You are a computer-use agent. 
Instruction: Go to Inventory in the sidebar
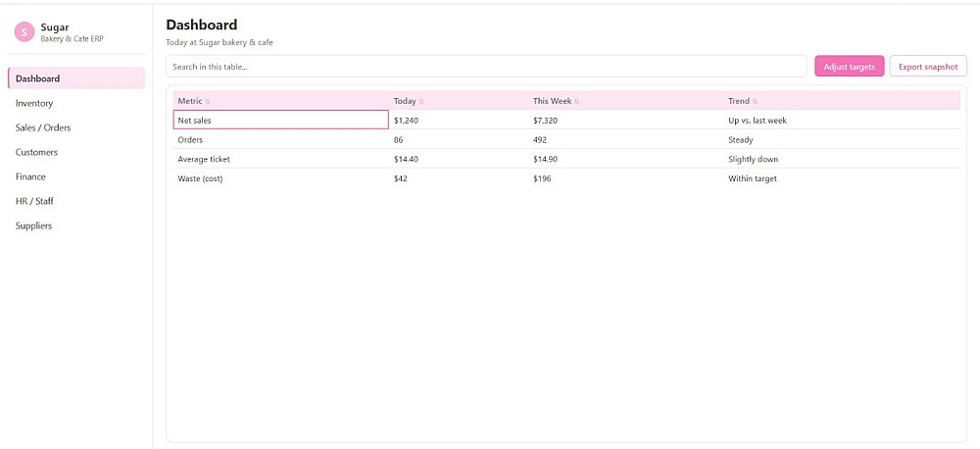tap(34, 103)
